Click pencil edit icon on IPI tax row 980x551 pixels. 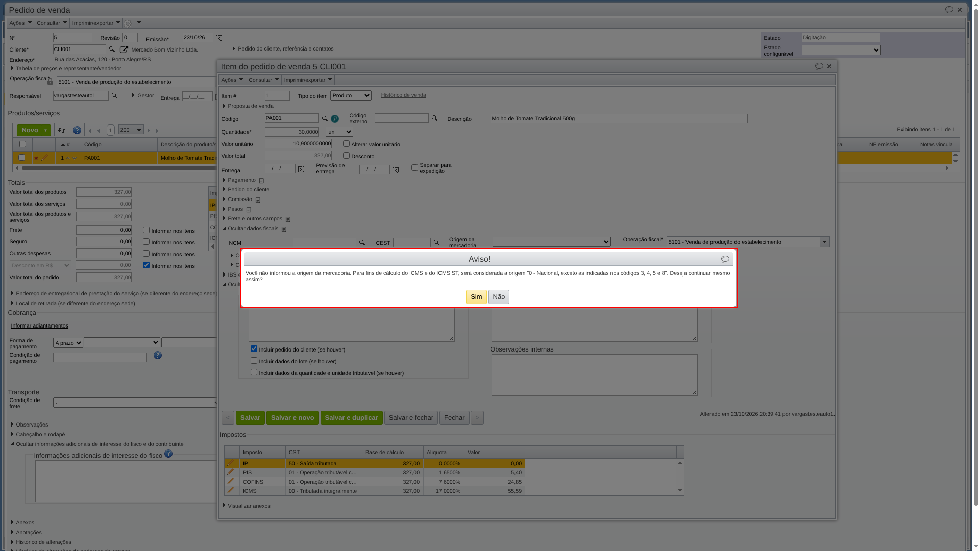click(231, 463)
